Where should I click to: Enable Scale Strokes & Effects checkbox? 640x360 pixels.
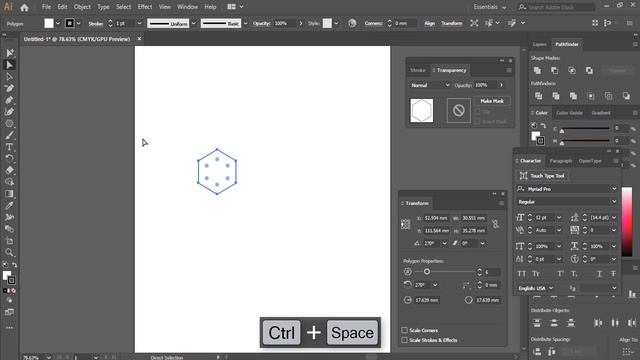404,340
